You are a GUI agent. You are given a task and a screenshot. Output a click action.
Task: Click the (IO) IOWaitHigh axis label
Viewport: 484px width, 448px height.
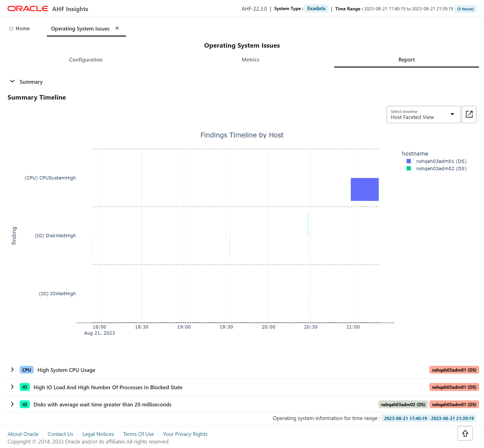(57, 294)
